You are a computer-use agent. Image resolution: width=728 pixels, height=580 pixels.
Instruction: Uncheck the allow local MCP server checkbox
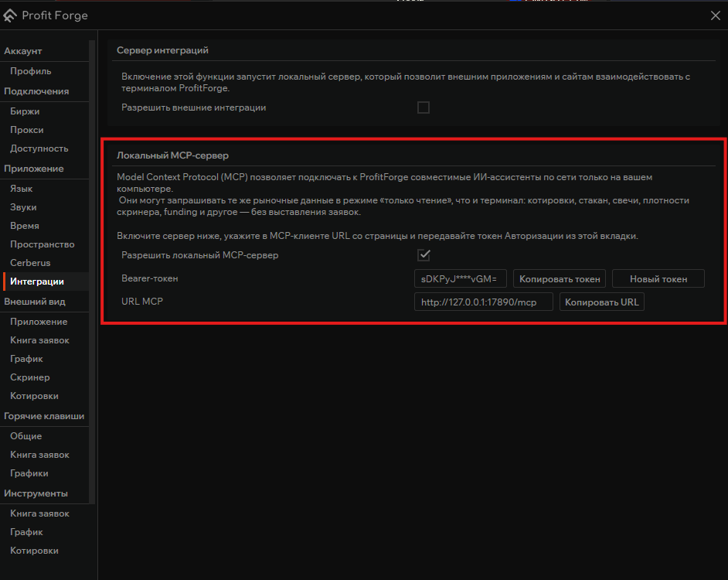tap(424, 255)
